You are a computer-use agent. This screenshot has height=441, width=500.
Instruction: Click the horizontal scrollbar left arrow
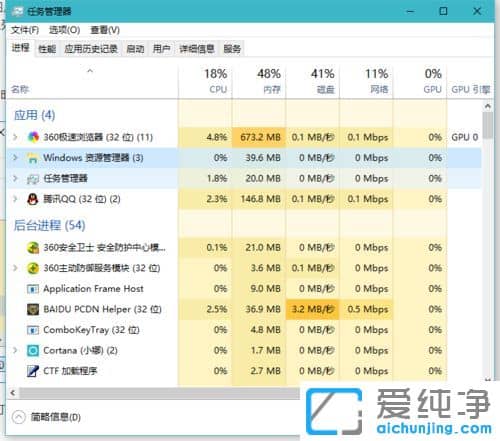point(13,393)
